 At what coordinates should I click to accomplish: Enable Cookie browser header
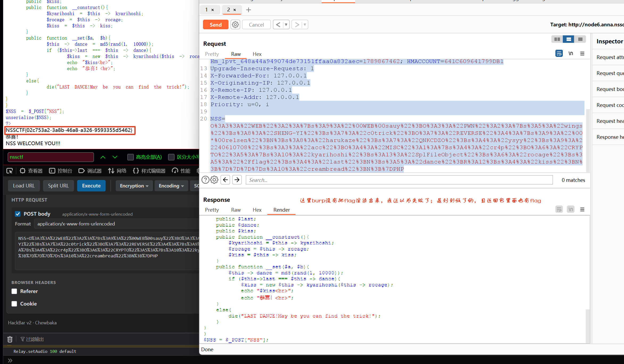click(14, 304)
